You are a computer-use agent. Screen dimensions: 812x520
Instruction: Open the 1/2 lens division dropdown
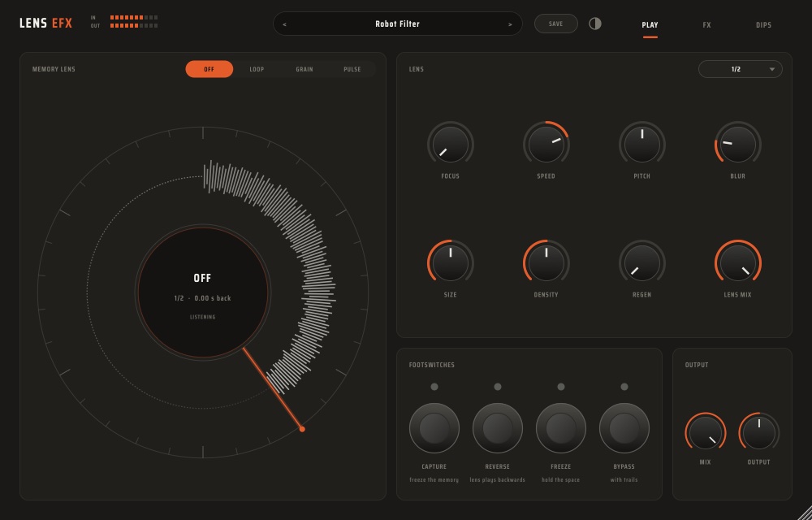coord(740,69)
